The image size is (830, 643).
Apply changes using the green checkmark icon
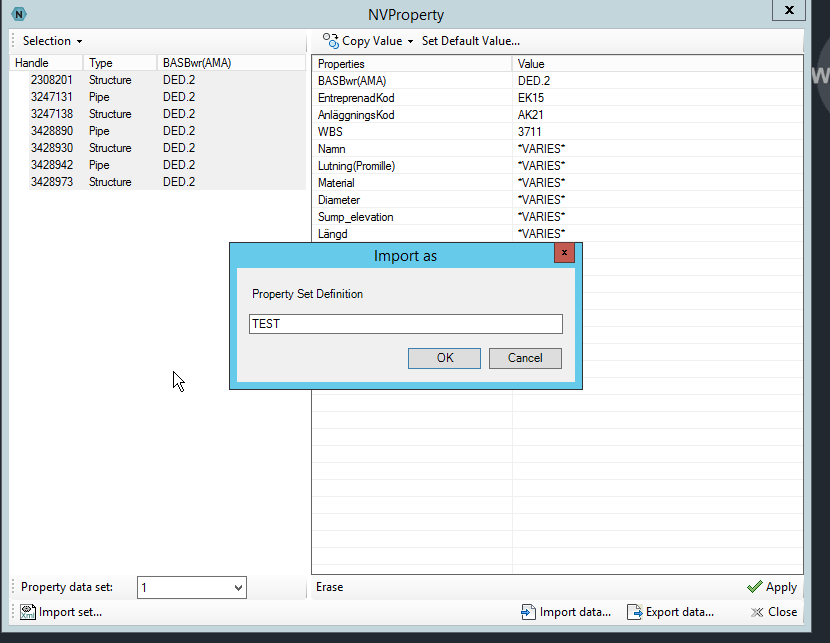755,587
